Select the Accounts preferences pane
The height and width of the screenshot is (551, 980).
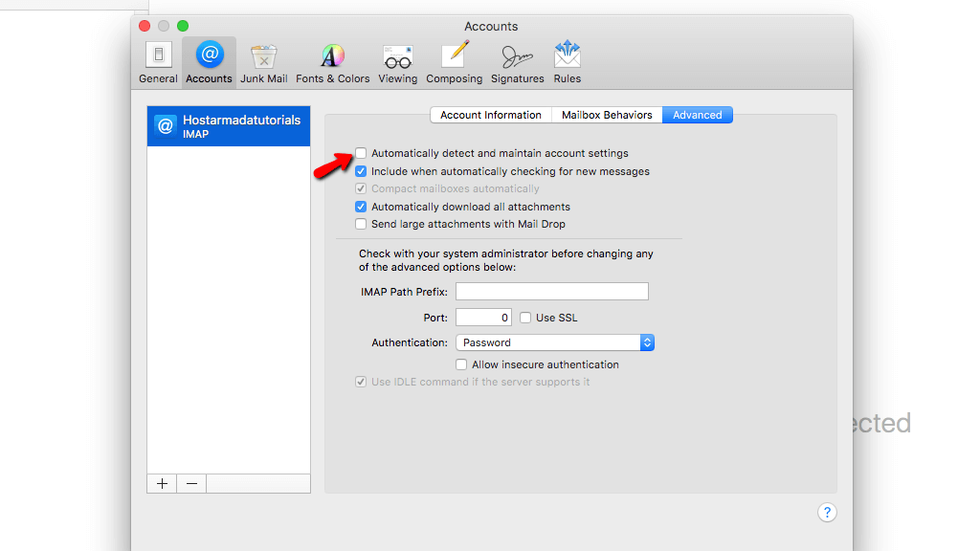[x=209, y=62]
